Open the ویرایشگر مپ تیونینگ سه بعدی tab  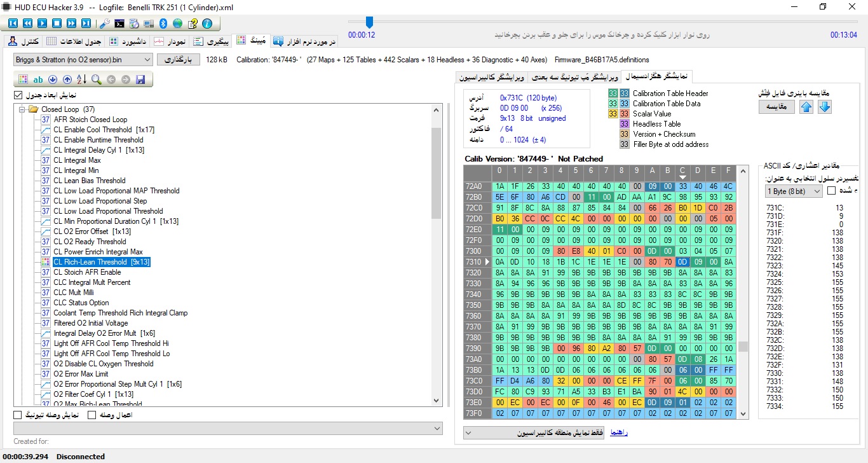click(575, 76)
